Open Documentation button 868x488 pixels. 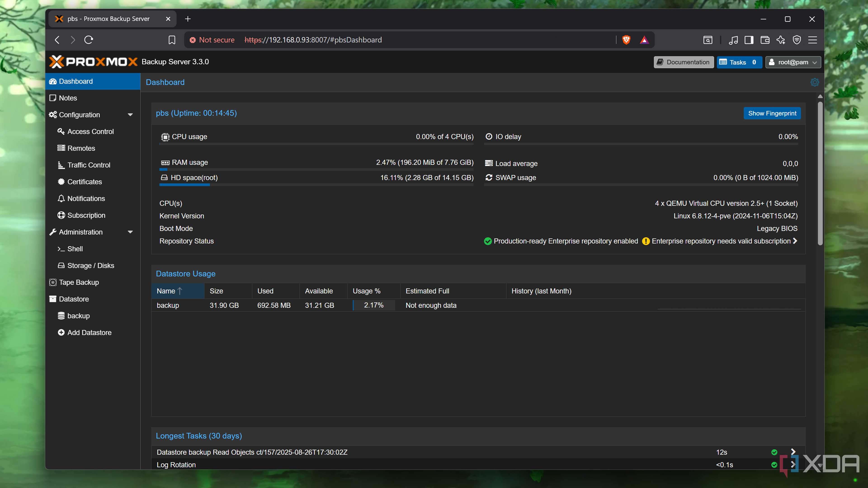coord(683,62)
